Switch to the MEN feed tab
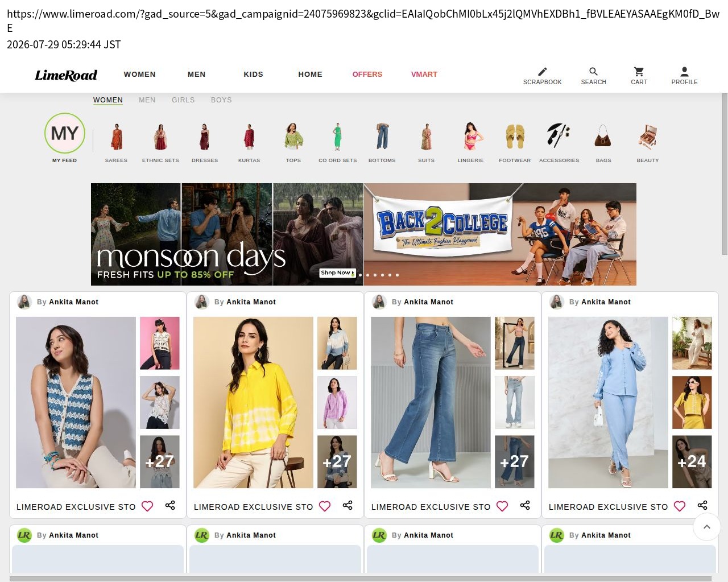 [147, 100]
